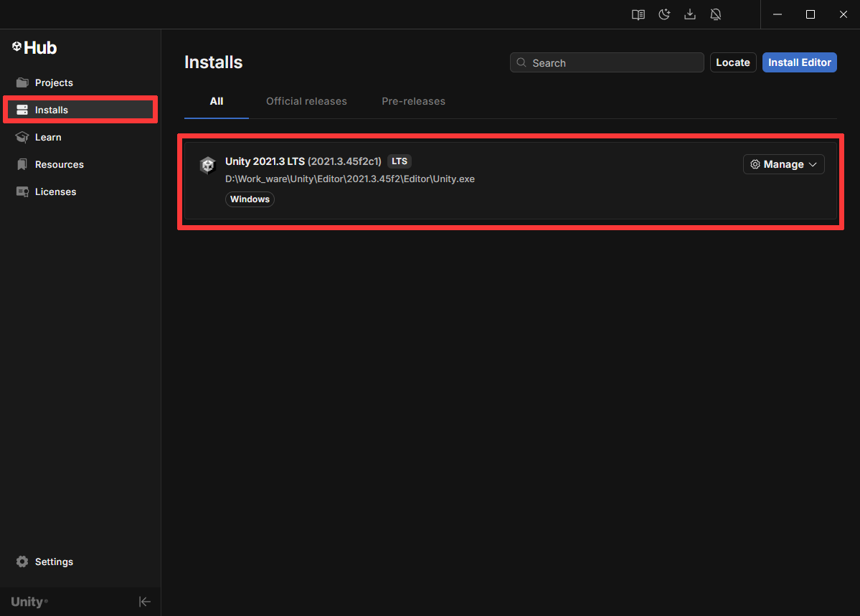Open the open-book icon in the top bar

click(x=638, y=14)
